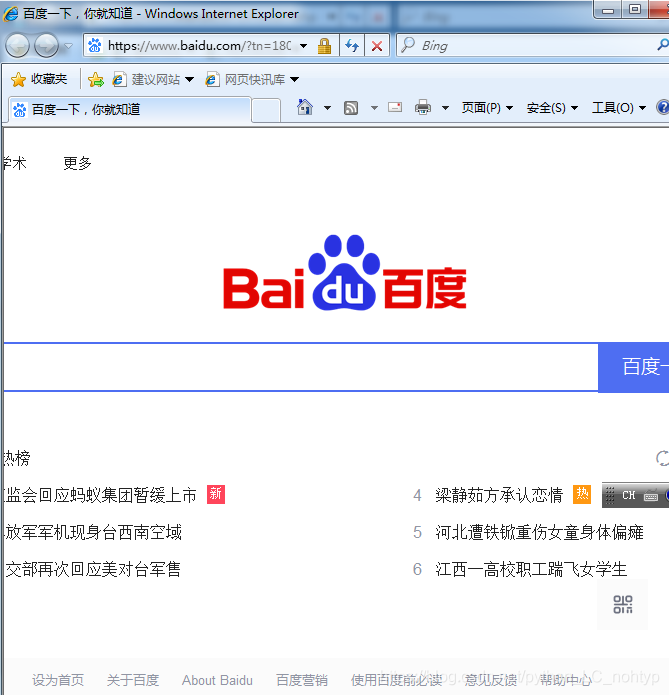This screenshot has width=669, height=695.
Task: Open the help question mark icon
Action: [663, 107]
